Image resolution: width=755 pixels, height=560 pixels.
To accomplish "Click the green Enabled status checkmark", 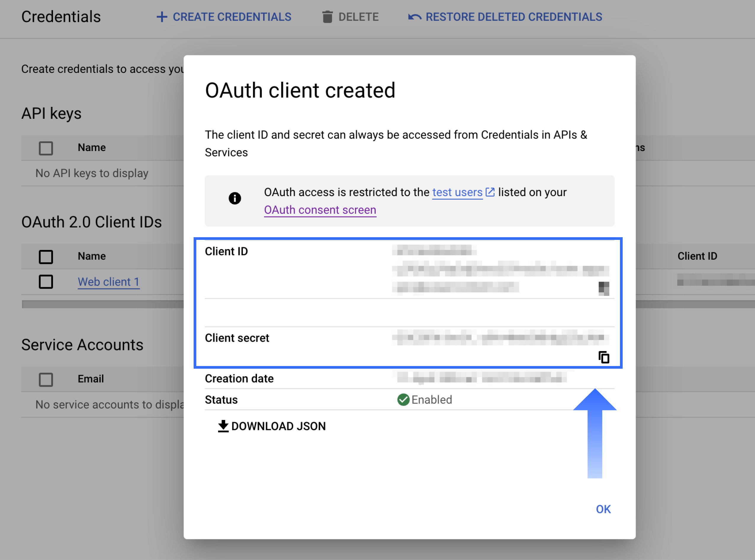I will pos(403,400).
